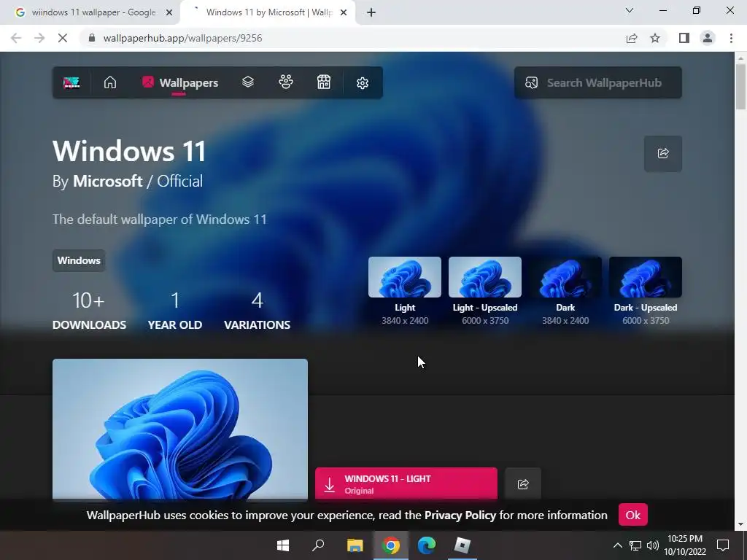Open Roblox from the taskbar
Viewport: 747px width, 560px height.
[462, 545]
